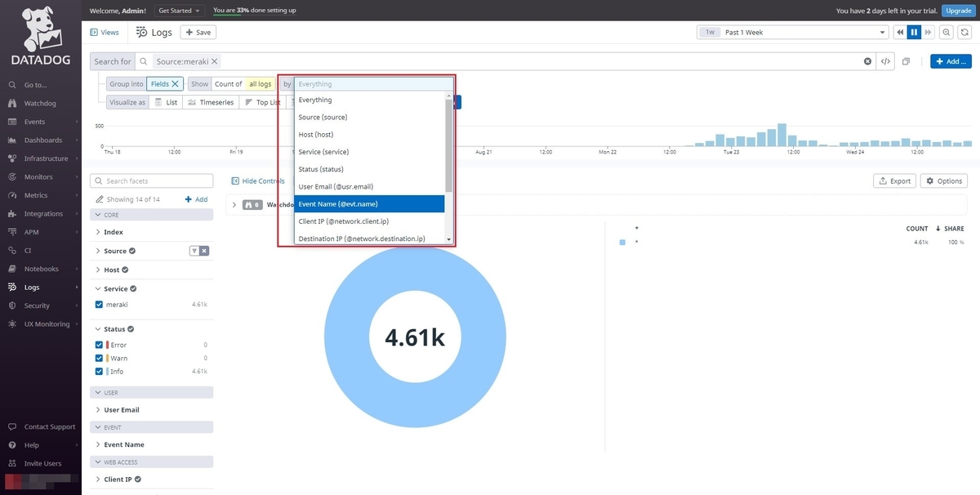Screen dimensions: 980x495
Task: Uncheck the Error status checkbox
Action: click(x=100, y=345)
